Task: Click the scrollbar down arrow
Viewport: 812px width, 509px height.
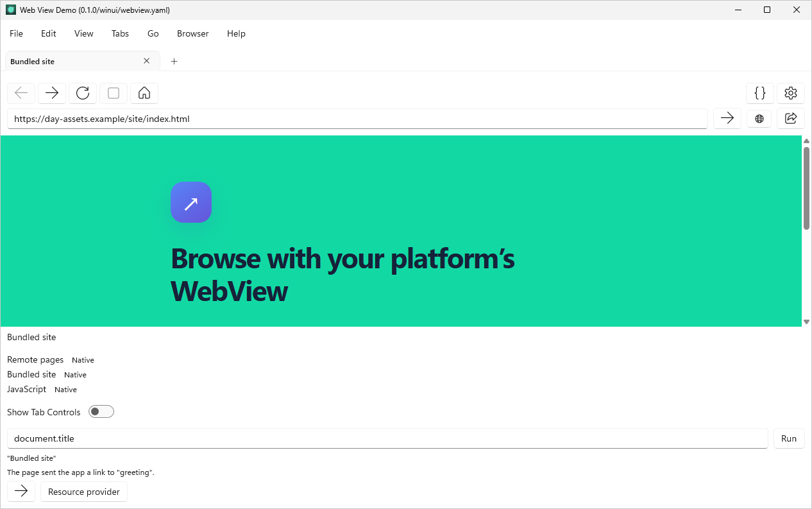Action: pyautogui.click(x=807, y=322)
